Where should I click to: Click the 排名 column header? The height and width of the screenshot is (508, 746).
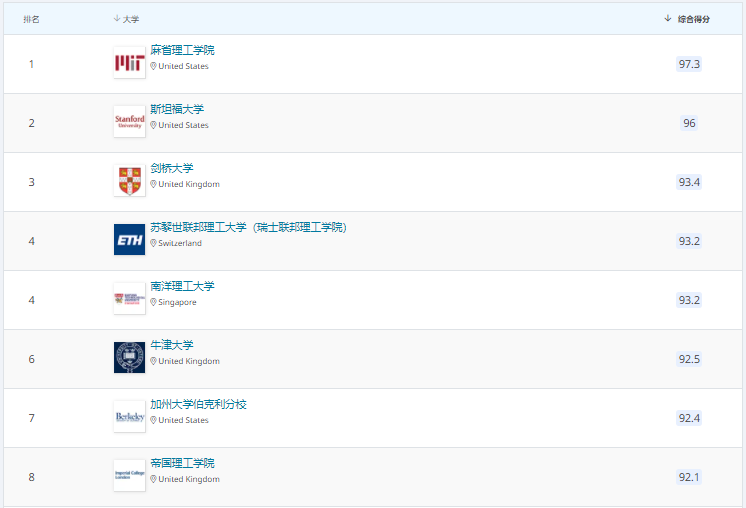point(31,19)
